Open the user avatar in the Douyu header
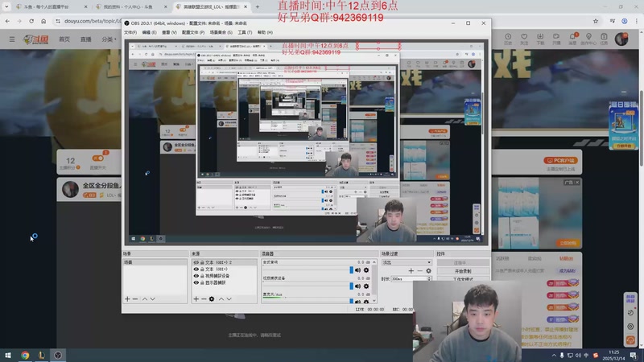Viewport: 644px width, 362px height. (x=621, y=39)
